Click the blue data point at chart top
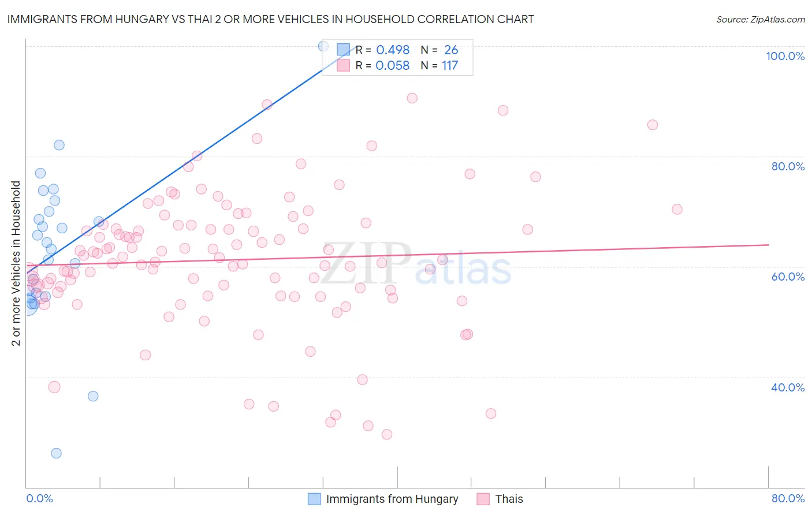812x515 pixels. [323, 46]
